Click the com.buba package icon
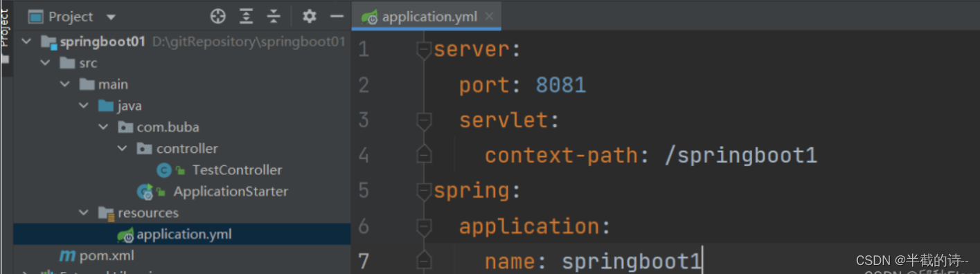 (x=125, y=127)
